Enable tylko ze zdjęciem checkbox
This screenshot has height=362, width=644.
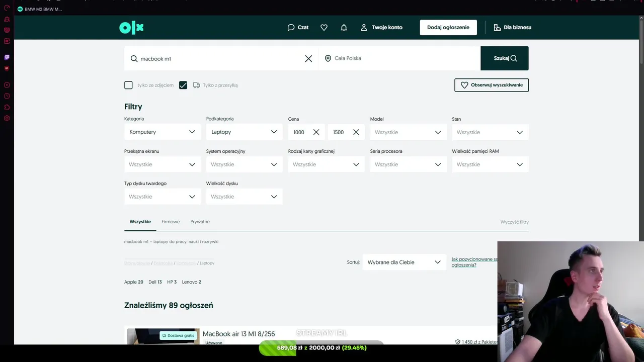[x=128, y=85]
